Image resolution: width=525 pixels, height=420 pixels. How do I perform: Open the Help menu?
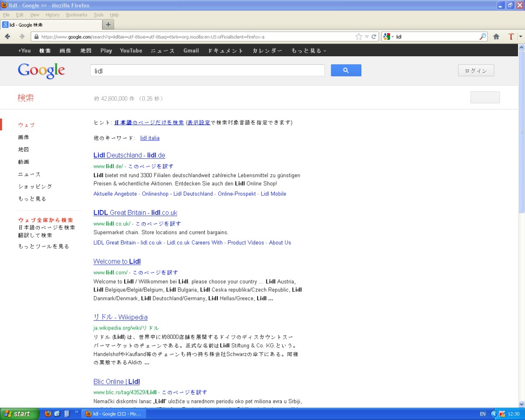(x=114, y=15)
